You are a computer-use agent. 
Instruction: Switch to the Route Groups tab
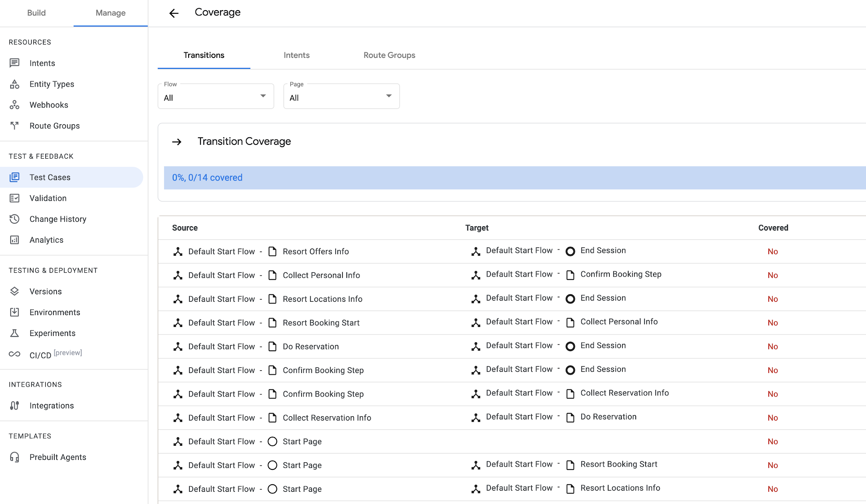(389, 55)
